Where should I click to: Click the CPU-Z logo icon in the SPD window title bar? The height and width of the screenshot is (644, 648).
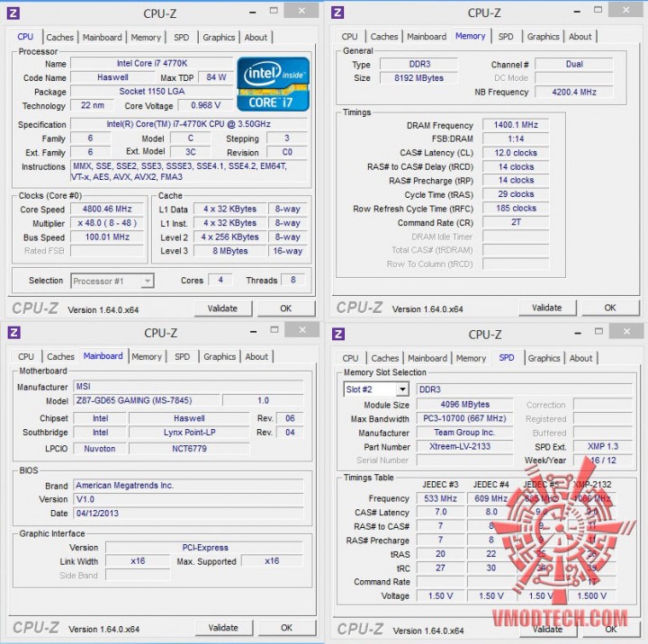(338, 334)
